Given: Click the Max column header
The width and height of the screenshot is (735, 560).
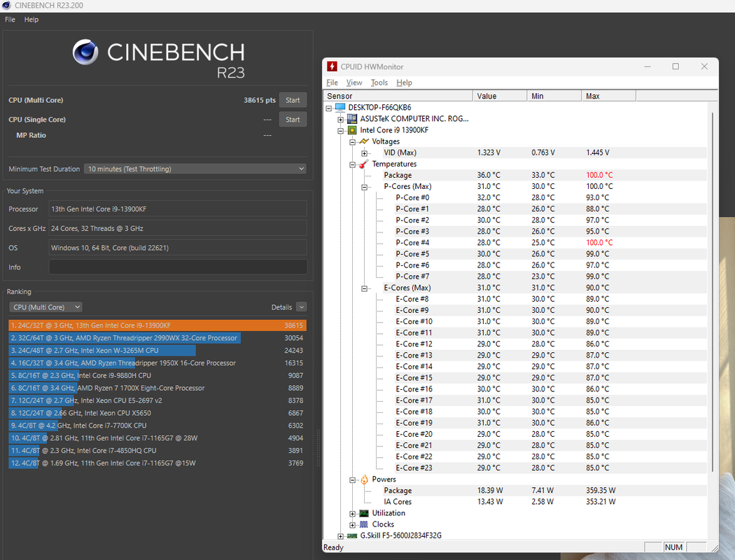Looking at the screenshot, I should [608, 96].
